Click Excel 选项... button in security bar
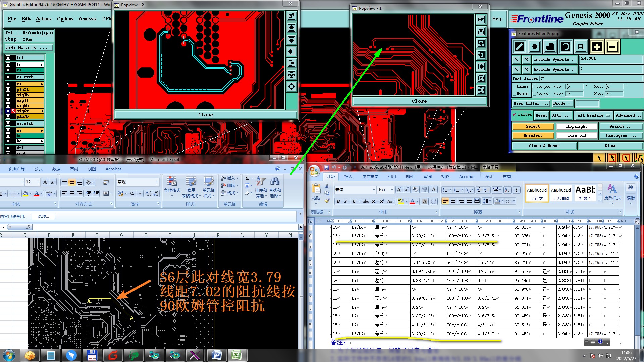This screenshot has width=644, height=362. pyautogui.click(x=43, y=217)
